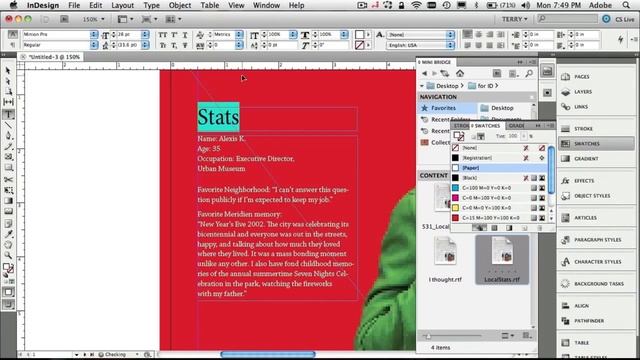Switch to the Stroke tab in Swatches panel
The image size is (640, 360).
(x=461, y=126)
